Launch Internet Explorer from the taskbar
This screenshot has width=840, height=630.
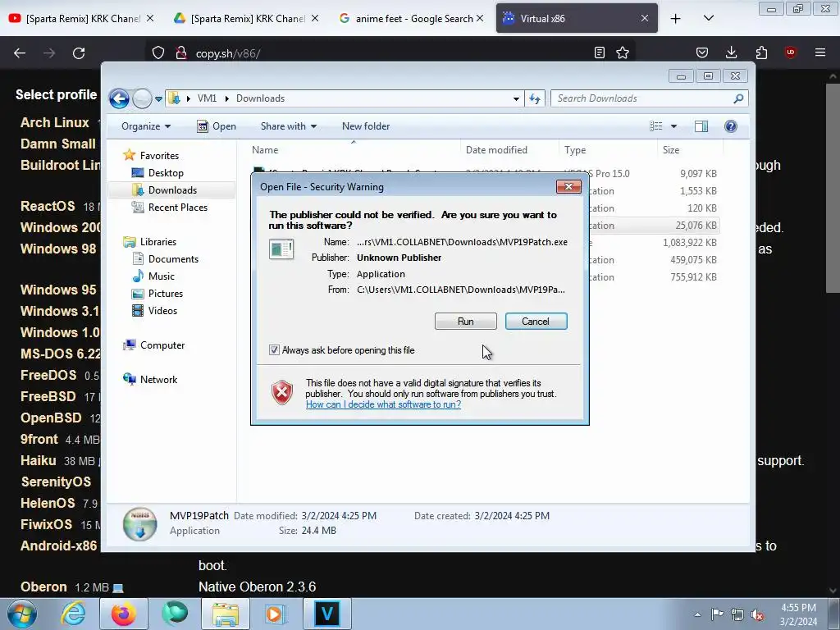click(x=73, y=614)
